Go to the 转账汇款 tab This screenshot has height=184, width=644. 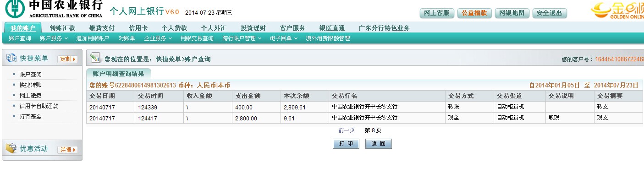[x=62, y=28]
